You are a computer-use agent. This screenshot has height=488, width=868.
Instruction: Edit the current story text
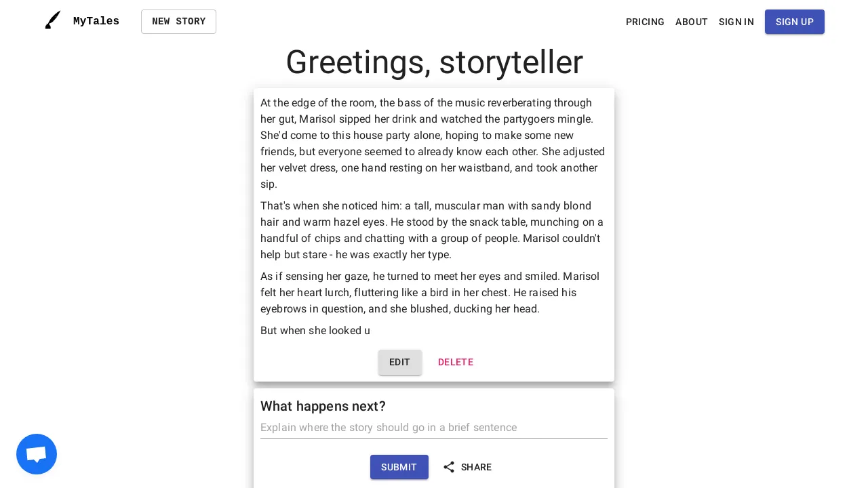(x=399, y=362)
